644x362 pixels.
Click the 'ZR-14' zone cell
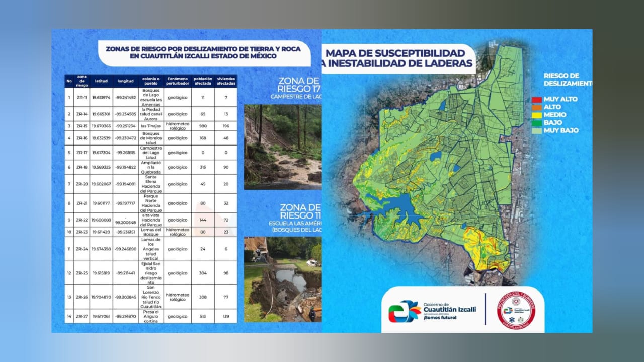pyautogui.click(x=82, y=114)
